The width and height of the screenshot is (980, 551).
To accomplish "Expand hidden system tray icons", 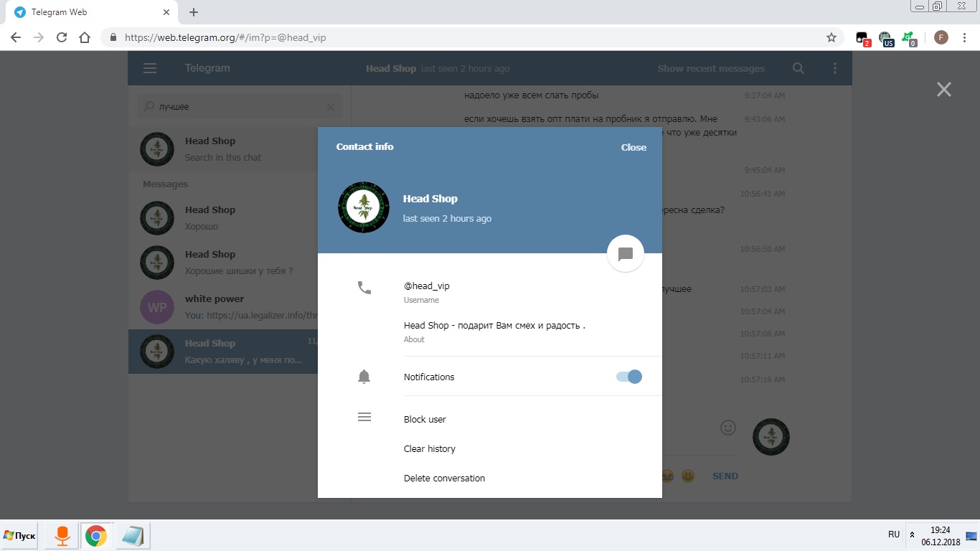I will tap(912, 535).
